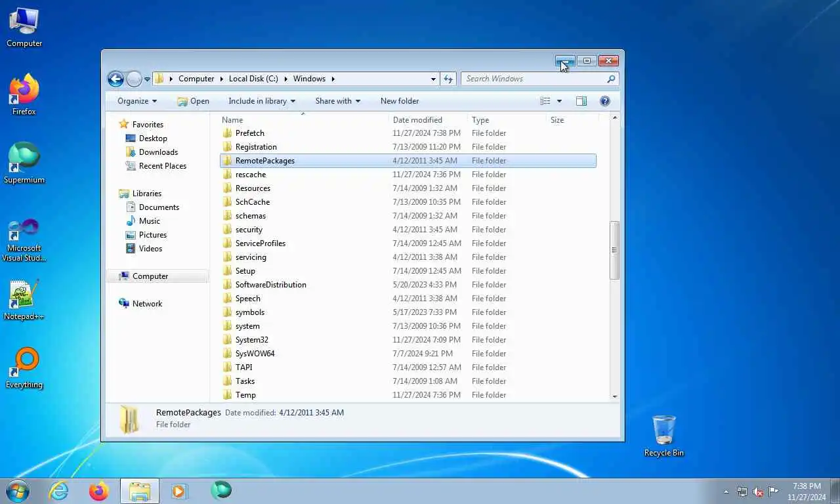Select the Resources folder icon
The image size is (840, 504).
(227, 188)
